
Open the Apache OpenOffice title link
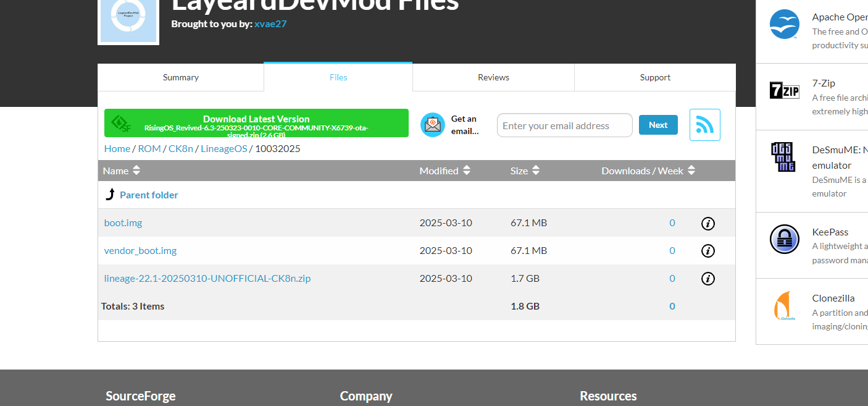pos(840,17)
